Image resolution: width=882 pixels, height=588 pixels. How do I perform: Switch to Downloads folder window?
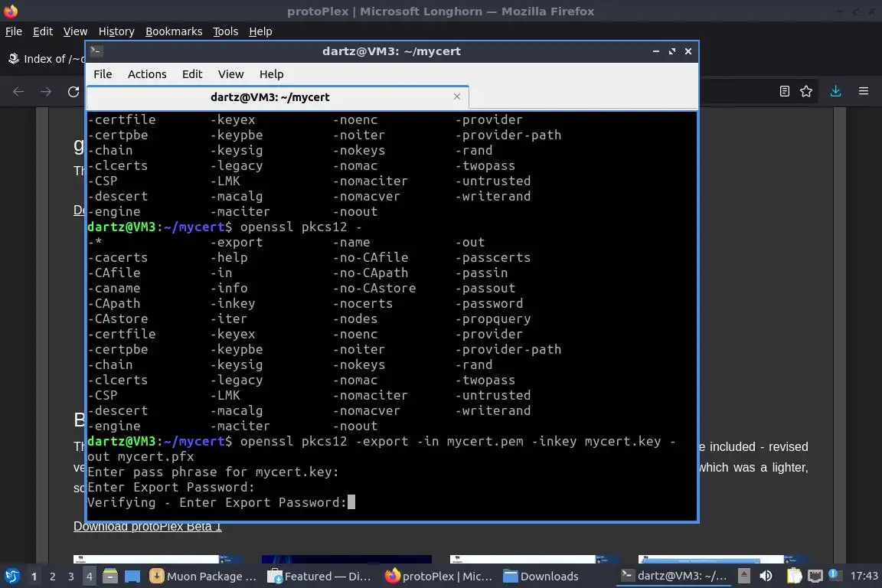click(x=541, y=577)
